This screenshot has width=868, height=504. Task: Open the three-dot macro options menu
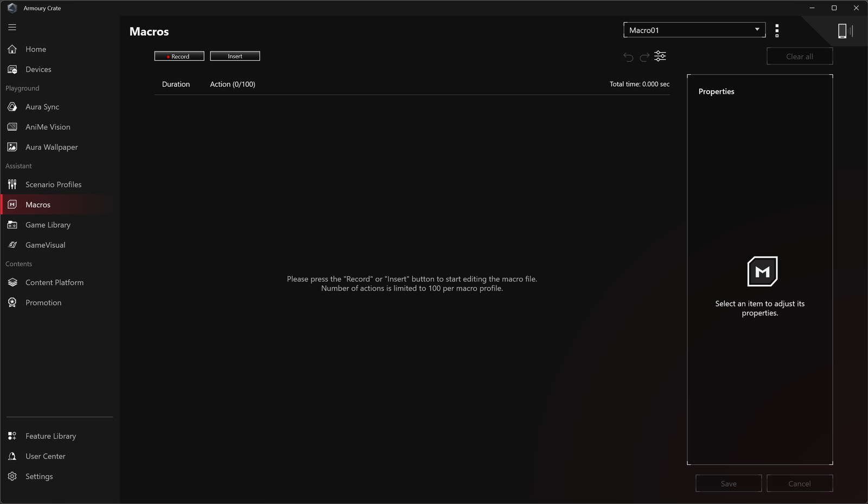click(x=777, y=30)
